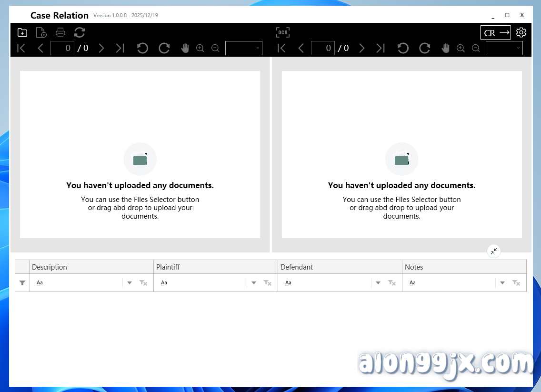Viewport: 541px width, 392px height.
Task: Open the settings gear
Action: [521, 32]
